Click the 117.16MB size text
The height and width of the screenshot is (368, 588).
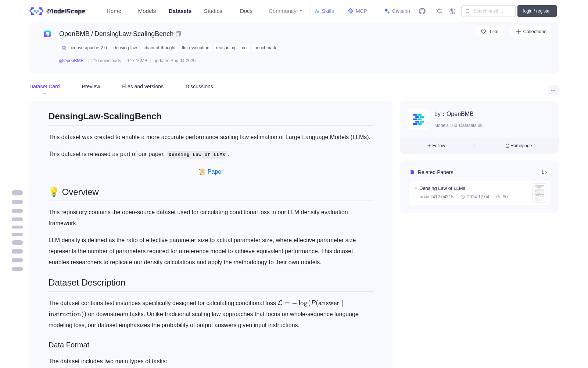(x=137, y=61)
